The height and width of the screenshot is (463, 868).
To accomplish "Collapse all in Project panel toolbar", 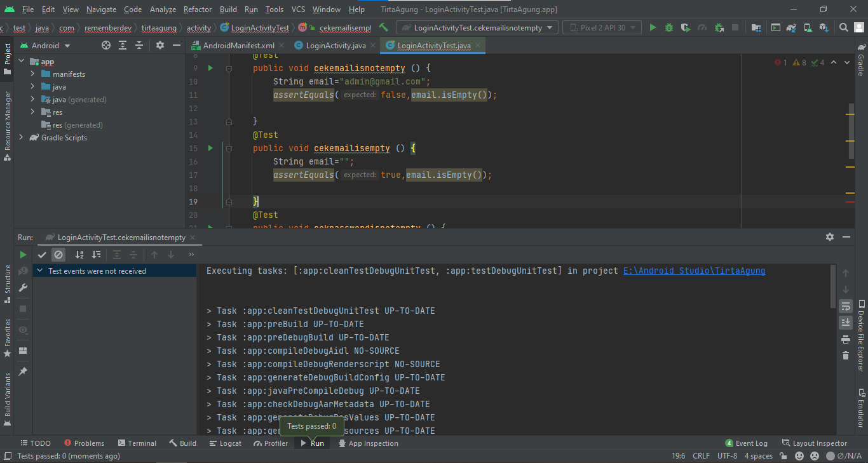I will [139, 46].
